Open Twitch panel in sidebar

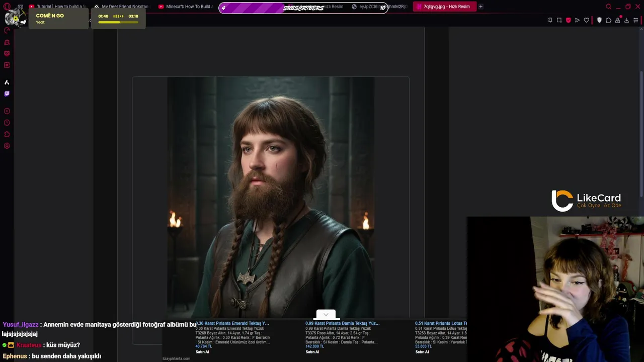[7, 94]
